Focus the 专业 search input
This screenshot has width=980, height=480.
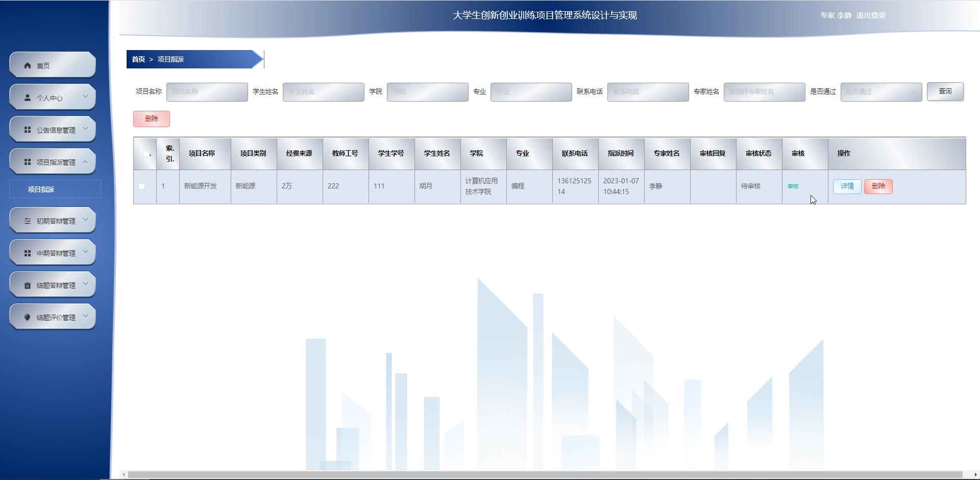point(531,92)
